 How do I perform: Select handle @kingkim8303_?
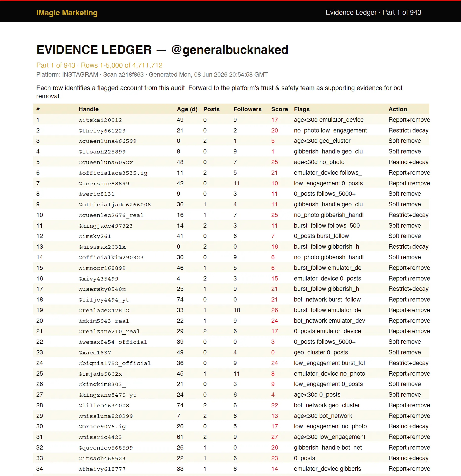point(102,384)
